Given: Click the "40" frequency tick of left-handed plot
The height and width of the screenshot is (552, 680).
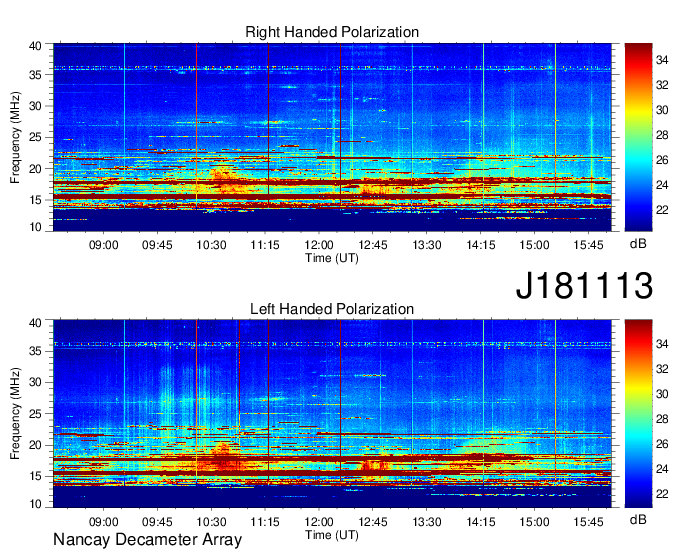Looking at the screenshot, I should pyautogui.click(x=35, y=323).
